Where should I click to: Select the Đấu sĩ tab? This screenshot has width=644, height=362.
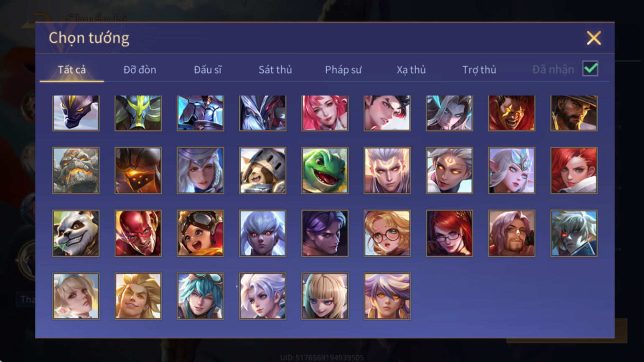tap(208, 69)
